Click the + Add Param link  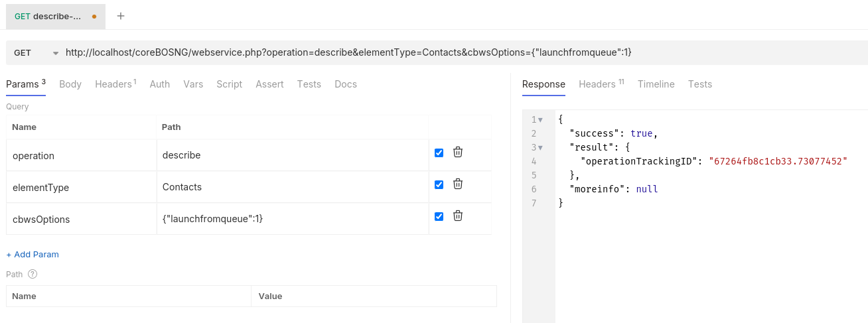[x=33, y=254]
